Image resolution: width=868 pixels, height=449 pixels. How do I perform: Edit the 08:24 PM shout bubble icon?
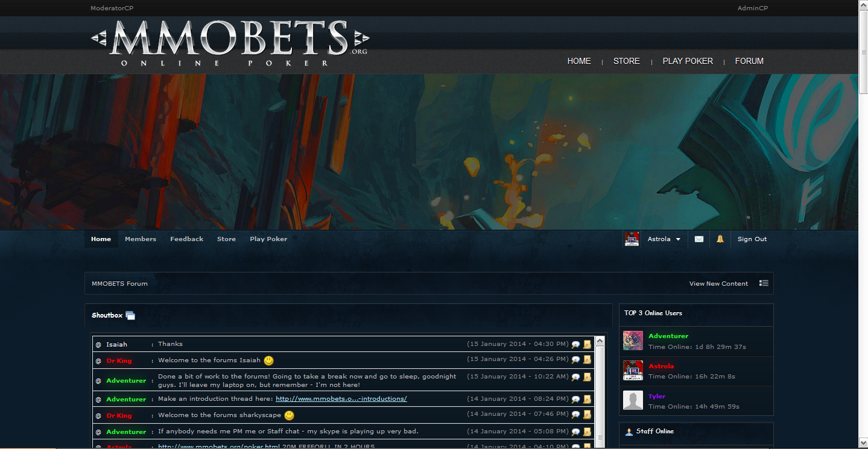(575, 400)
